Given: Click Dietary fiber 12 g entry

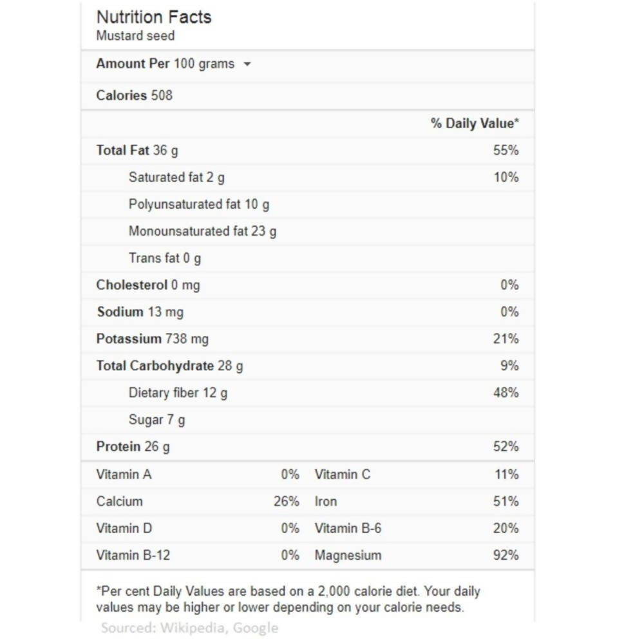Looking at the screenshot, I should [x=178, y=393].
